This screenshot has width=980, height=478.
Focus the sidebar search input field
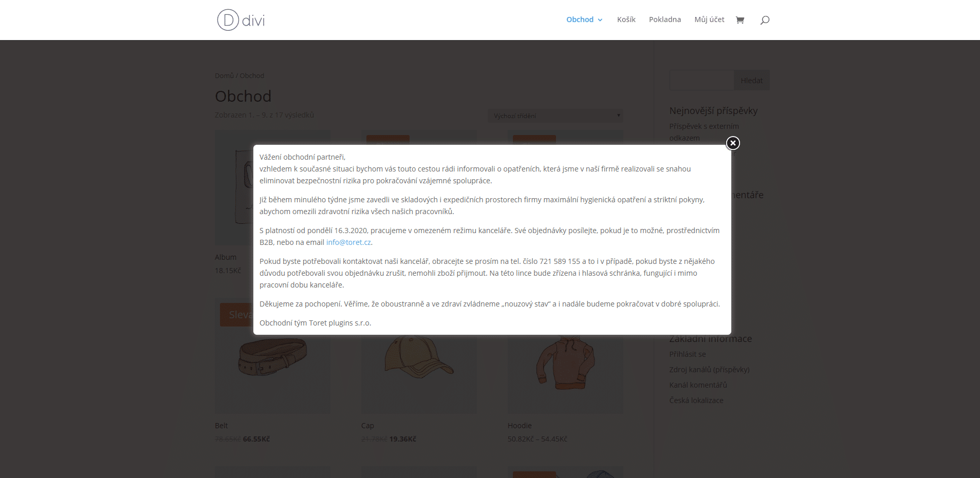point(701,80)
